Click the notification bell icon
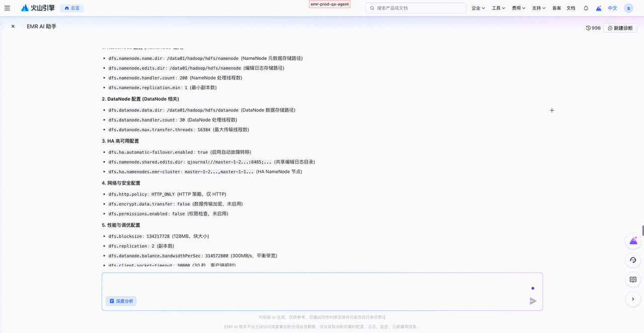644x333 pixels. point(586,8)
